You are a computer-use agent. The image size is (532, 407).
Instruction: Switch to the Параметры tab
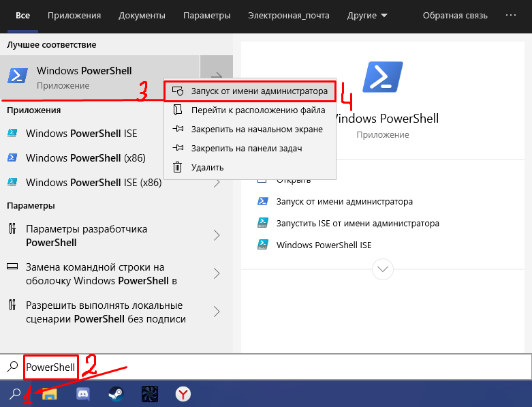(206, 16)
